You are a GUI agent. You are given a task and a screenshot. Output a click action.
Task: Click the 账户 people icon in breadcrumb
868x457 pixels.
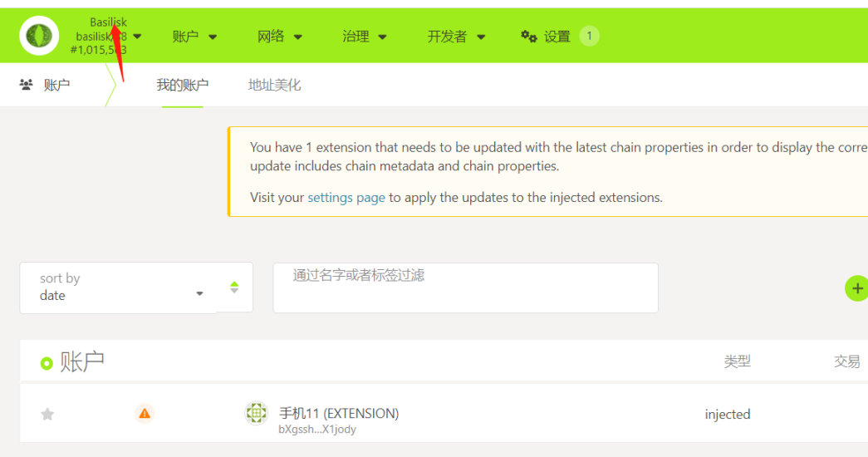coord(26,85)
